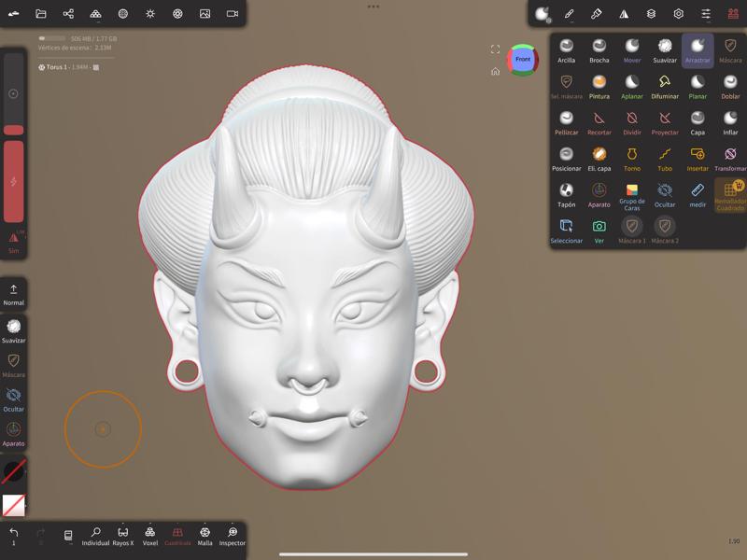Viewport: 747px width, 560px height.
Task: Open the files folder menu
Action: [41, 14]
